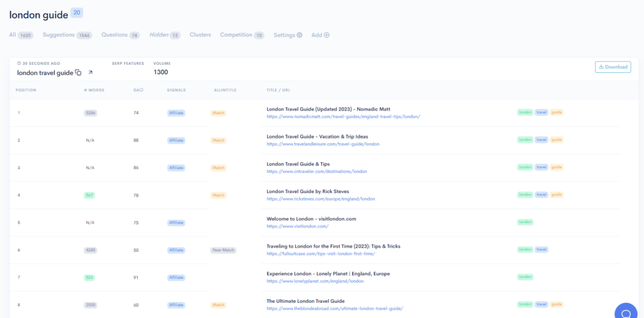Open the ricksteves.com London URL
Viewport: 644px width, 318px height.
[321, 199]
